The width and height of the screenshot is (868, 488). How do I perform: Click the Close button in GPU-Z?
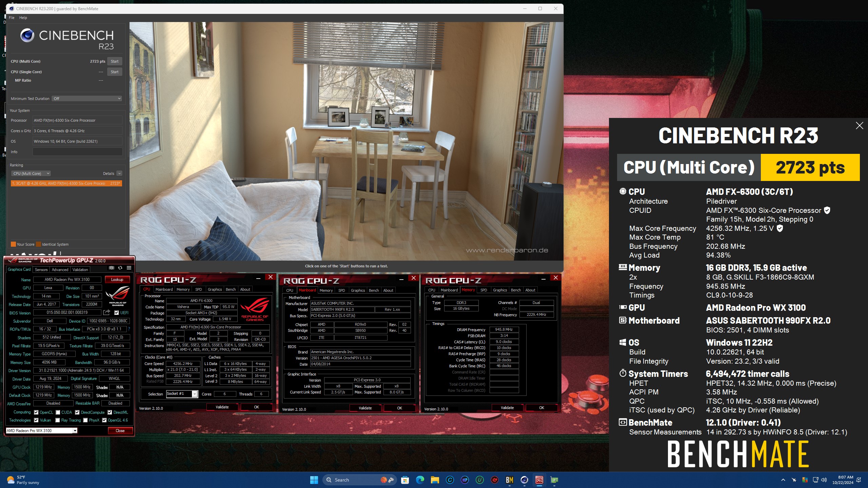coord(120,431)
